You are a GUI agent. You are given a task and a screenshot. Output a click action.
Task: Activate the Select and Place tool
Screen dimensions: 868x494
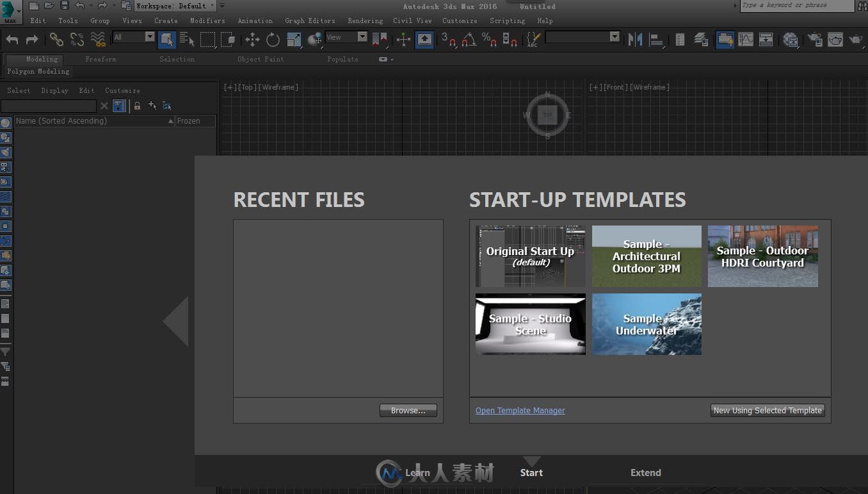pos(314,40)
